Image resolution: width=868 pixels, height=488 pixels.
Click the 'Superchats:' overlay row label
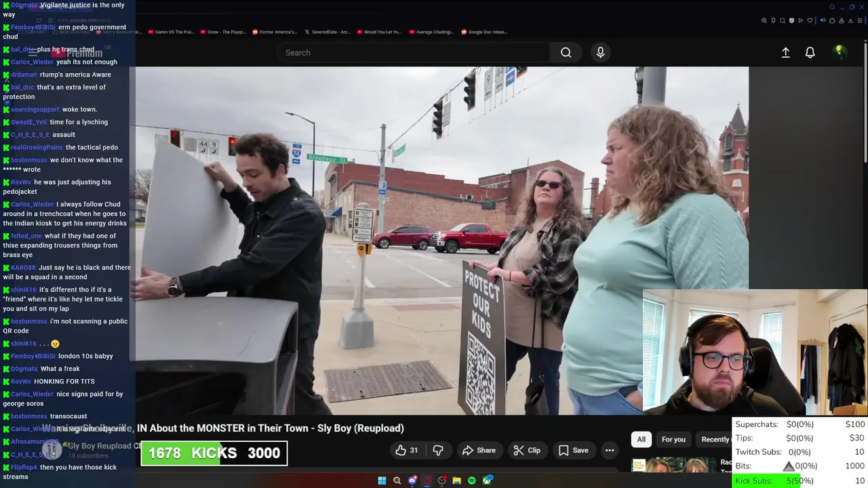[757, 424]
